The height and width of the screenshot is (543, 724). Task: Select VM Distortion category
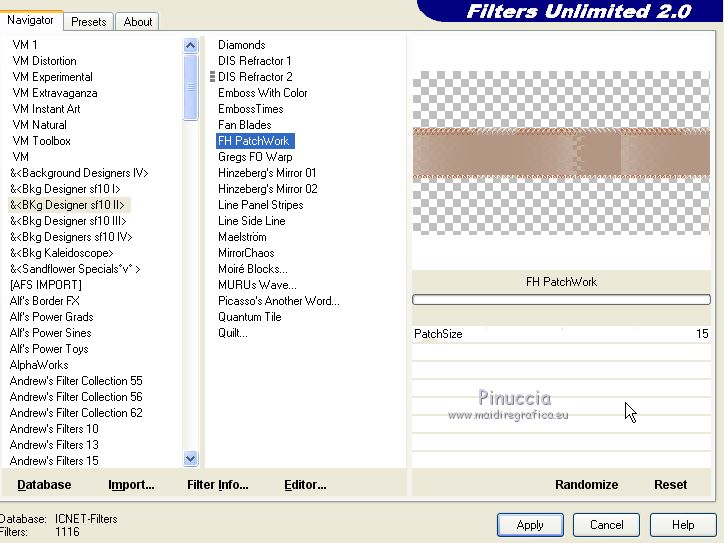point(44,61)
